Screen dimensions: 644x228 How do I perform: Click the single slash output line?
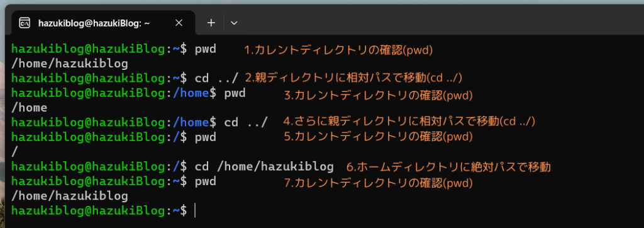pyautogui.click(x=15, y=152)
